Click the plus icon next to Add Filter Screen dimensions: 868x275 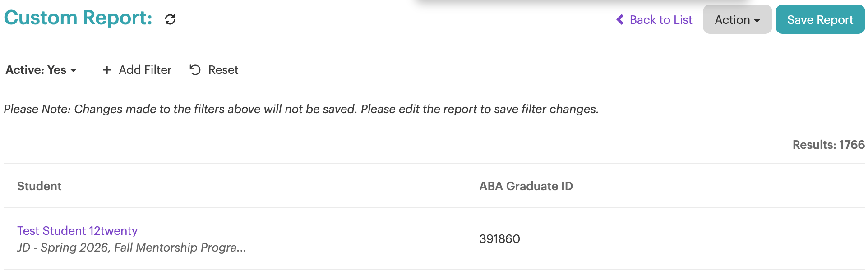[x=107, y=70]
